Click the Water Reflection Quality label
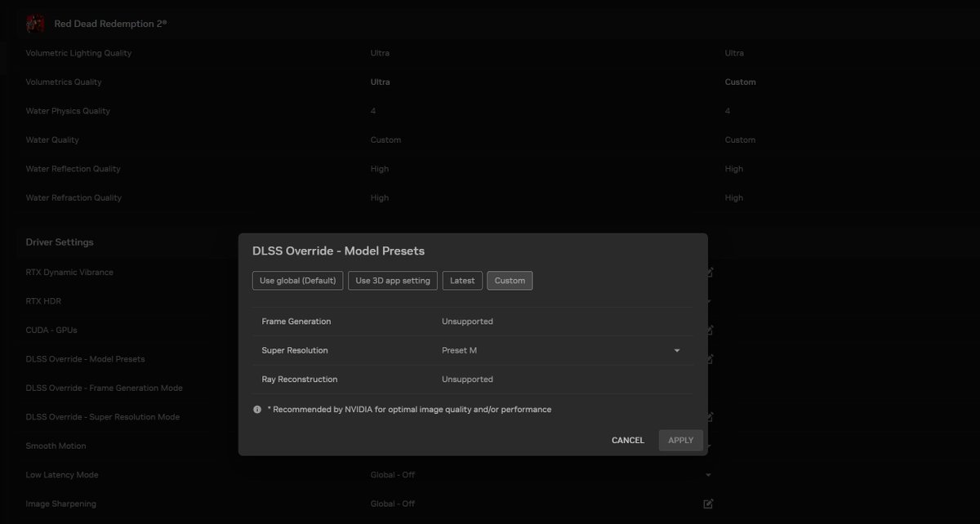This screenshot has width=980, height=524. (73, 169)
